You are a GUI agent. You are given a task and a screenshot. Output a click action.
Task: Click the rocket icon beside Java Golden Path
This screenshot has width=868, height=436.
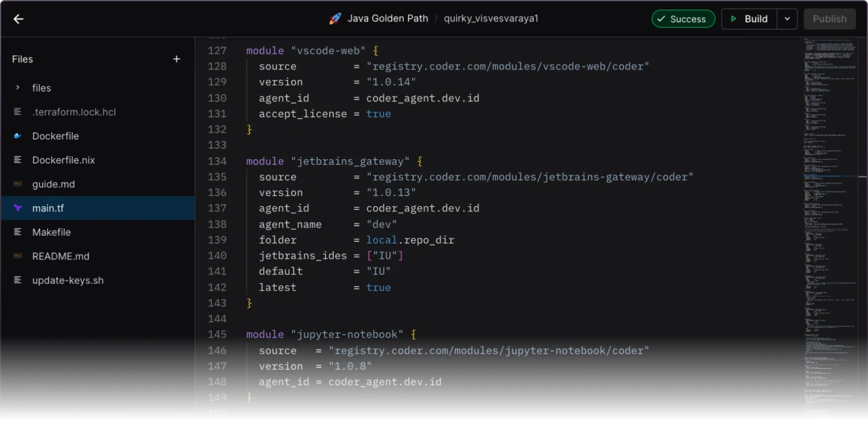coord(335,19)
